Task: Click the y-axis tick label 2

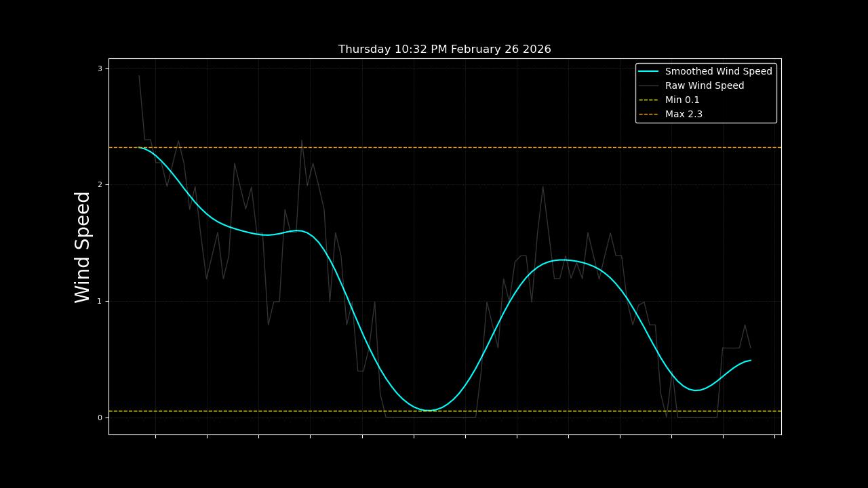Action: [x=99, y=185]
